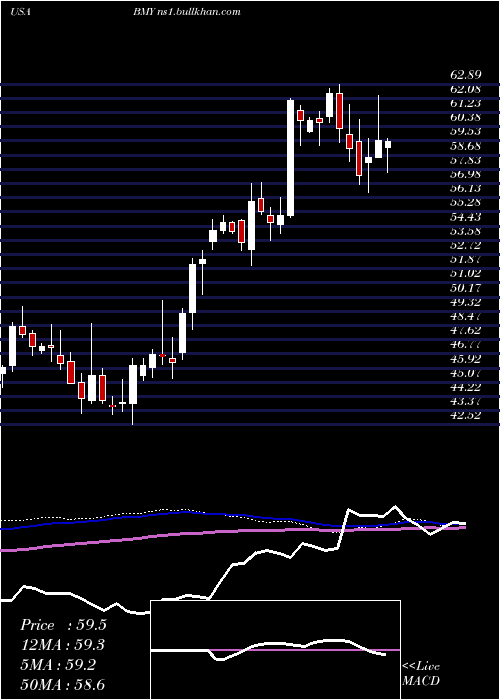Select the 62.08 price axis label
Image resolution: width=500 pixels, height=700 pixels.
point(465,89)
